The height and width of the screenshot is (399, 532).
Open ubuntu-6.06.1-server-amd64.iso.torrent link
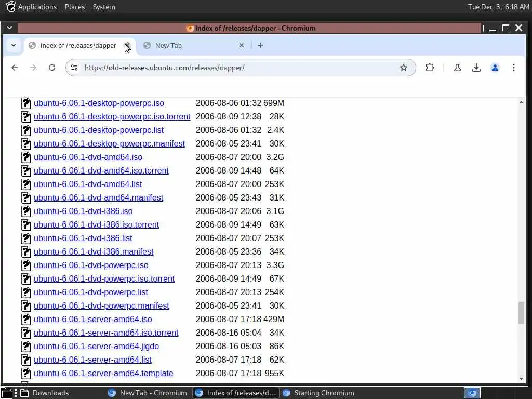pos(106,333)
